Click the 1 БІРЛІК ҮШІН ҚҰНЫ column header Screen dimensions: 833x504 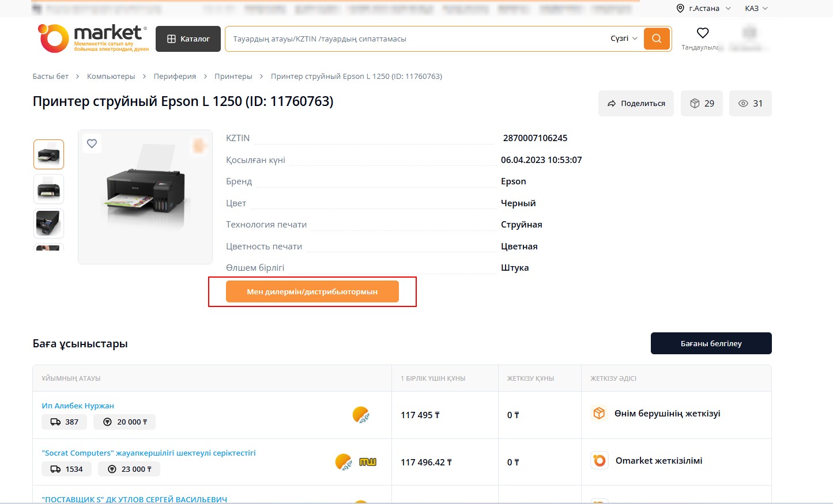[x=433, y=378]
